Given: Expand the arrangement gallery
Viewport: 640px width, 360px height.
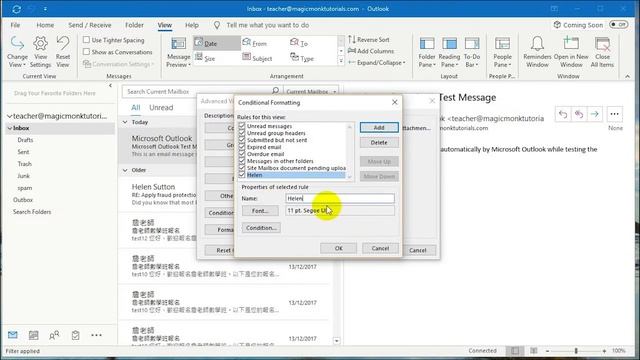Looking at the screenshot, I should pos(341,61).
